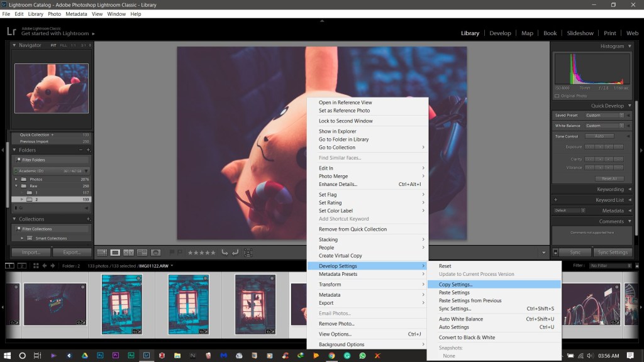644x362 pixels.
Task: Choose Copy Settings... from the submenu
Action: pos(455,285)
